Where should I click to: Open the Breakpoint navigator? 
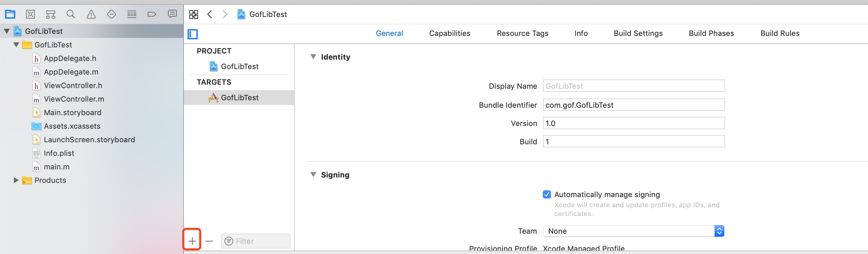coord(152,14)
